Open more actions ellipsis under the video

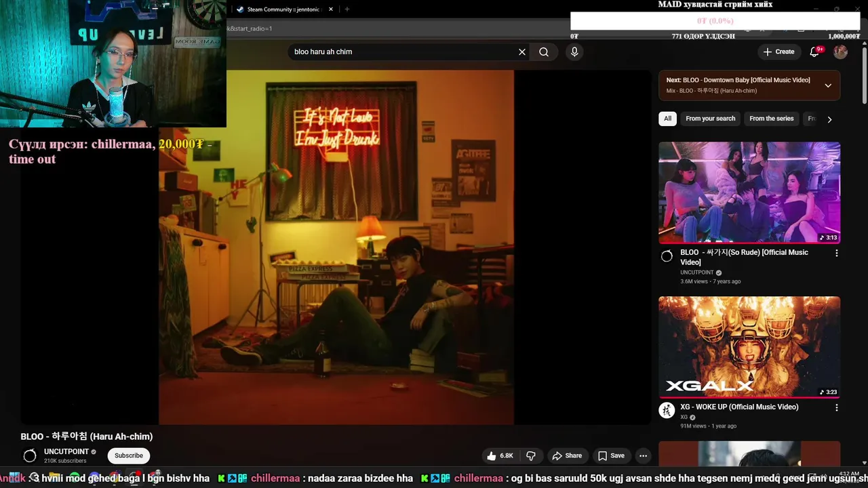click(643, 455)
